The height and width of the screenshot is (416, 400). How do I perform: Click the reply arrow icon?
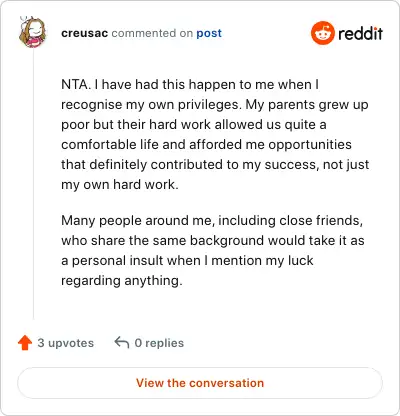[122, 342]
